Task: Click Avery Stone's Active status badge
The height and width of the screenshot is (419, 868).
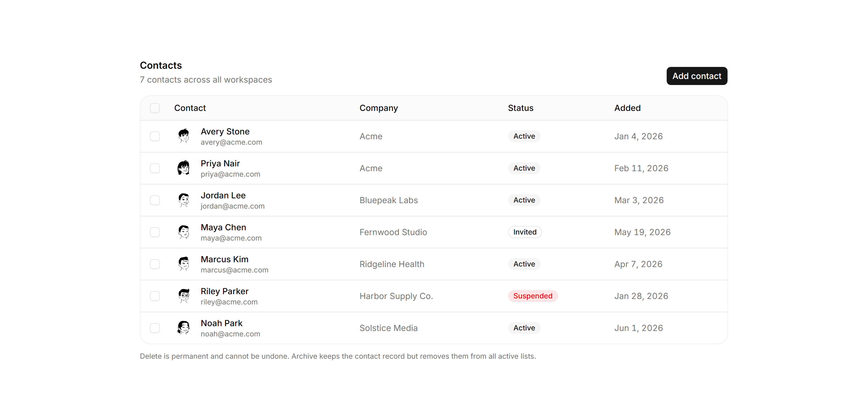Action: click(x=524, y=136)
